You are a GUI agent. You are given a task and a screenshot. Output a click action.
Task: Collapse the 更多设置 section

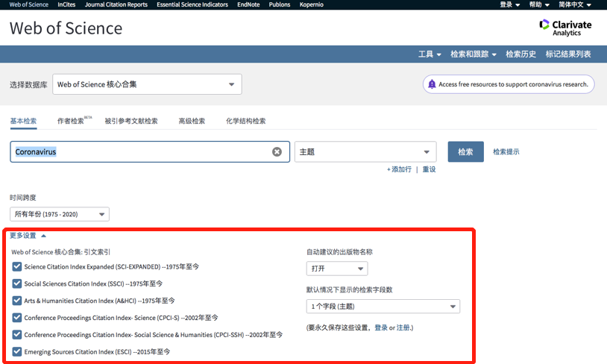(28, 236)
